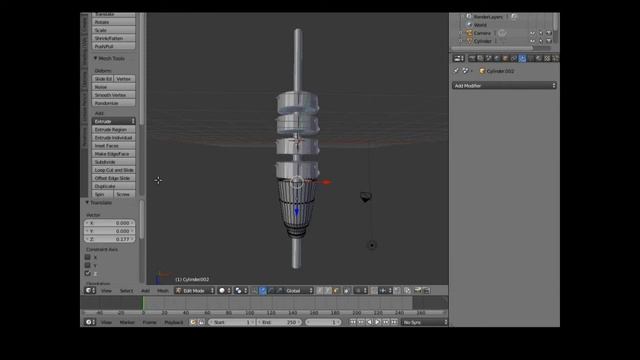640x360 pixels.
Task: Click the Scale transform button
Action: coord(113,30)
